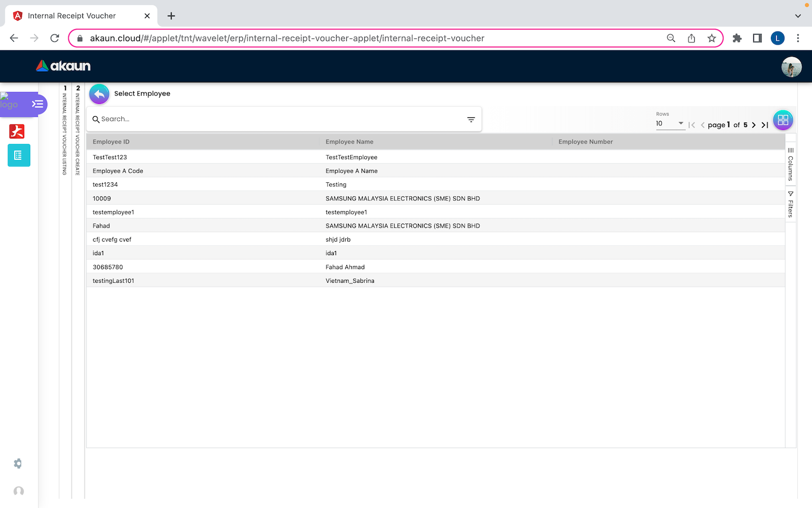This screenshot has height=508, width=812.
Task: Click the Vietnam_Sabrina name cell
Action: (x=350, y=281)
